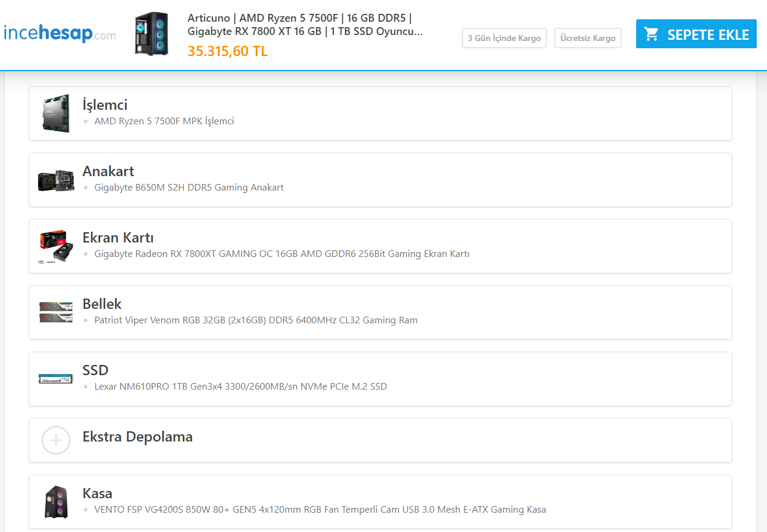The height and width of the screenshot is (532, 767).
Task: Click the Gigabyte motherboard image
Action: [x=56, y=180]
